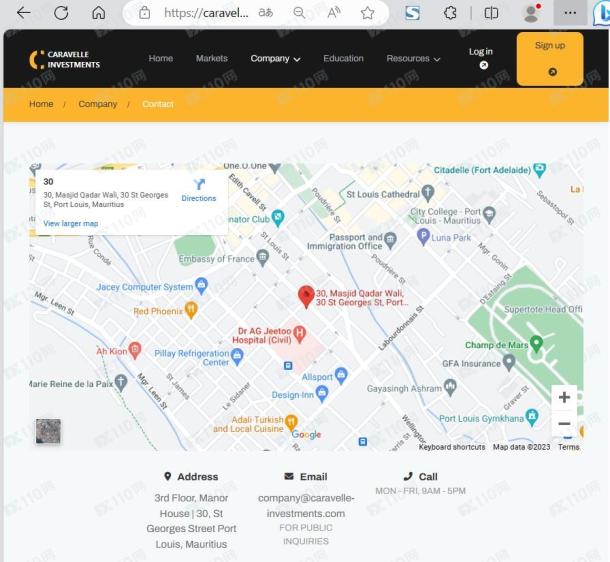This screenshot has height=562, width=610.
Task: Click the browser address bar URL
Action: 206,13
